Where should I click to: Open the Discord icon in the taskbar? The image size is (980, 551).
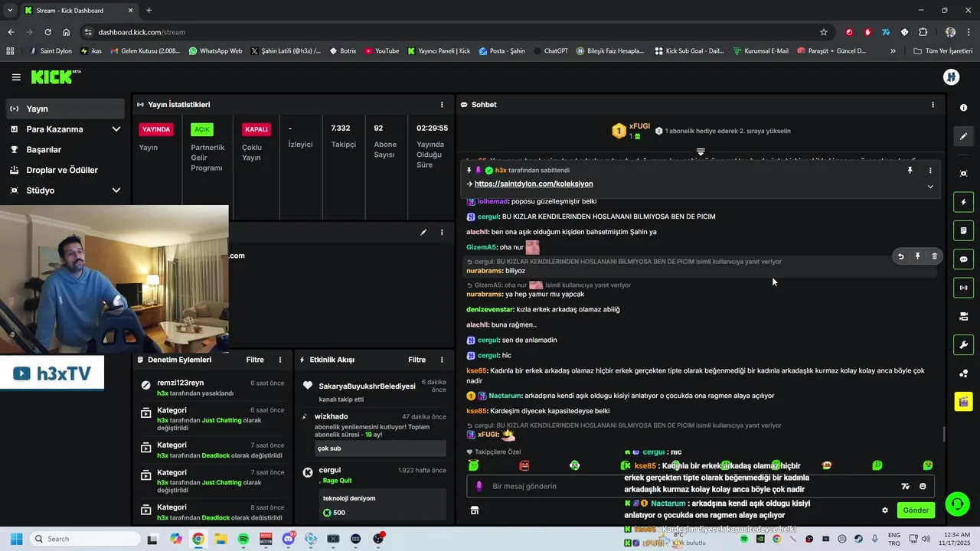tap(289, 539)
